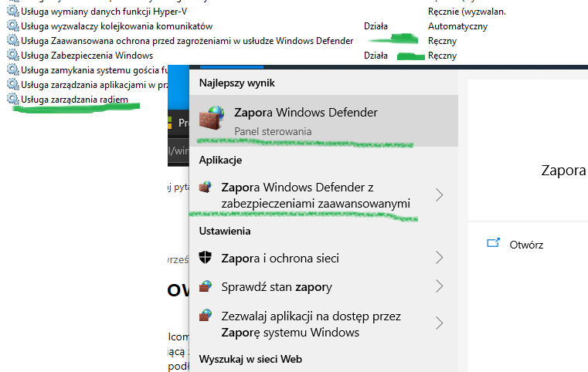Expand chevron next to Sprawdź stan zapory

pos(440,286)
